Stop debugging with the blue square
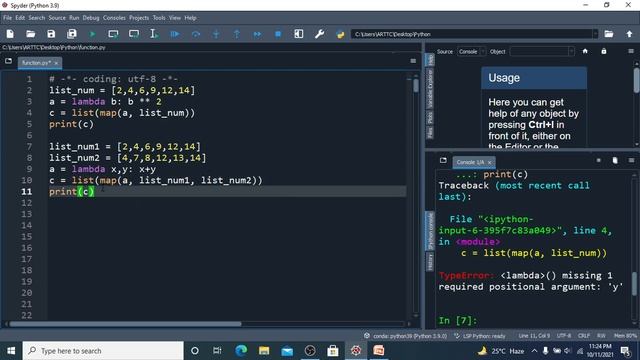This screenshot has height=360, width=640. 278,34
